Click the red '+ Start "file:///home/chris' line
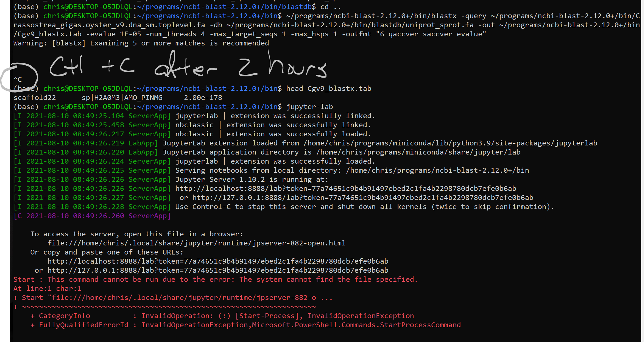The image size is (644, 342). pos(173,298)
